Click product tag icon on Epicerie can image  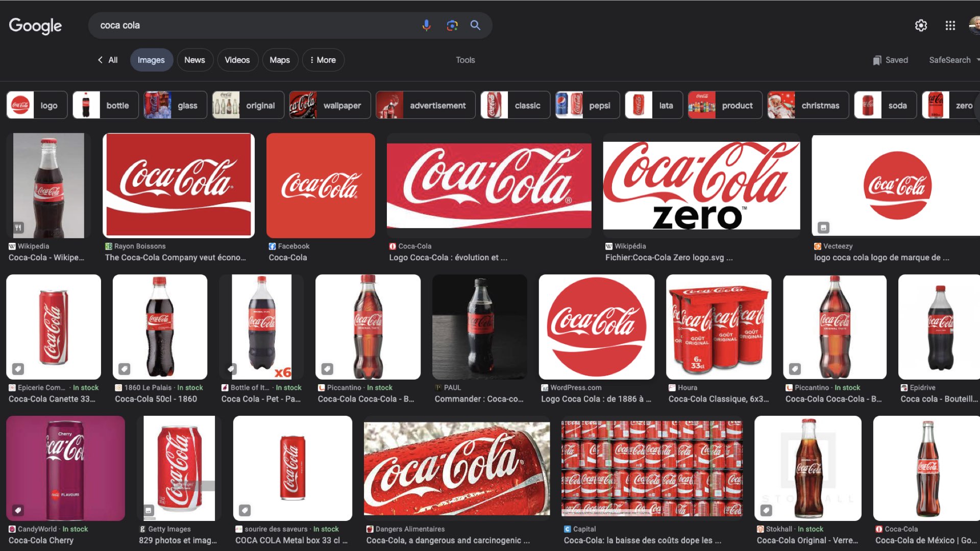tap(18, 368)
